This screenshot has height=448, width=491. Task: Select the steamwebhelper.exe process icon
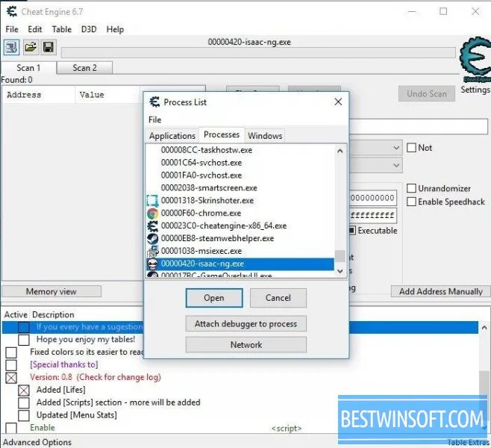point(152,238)
